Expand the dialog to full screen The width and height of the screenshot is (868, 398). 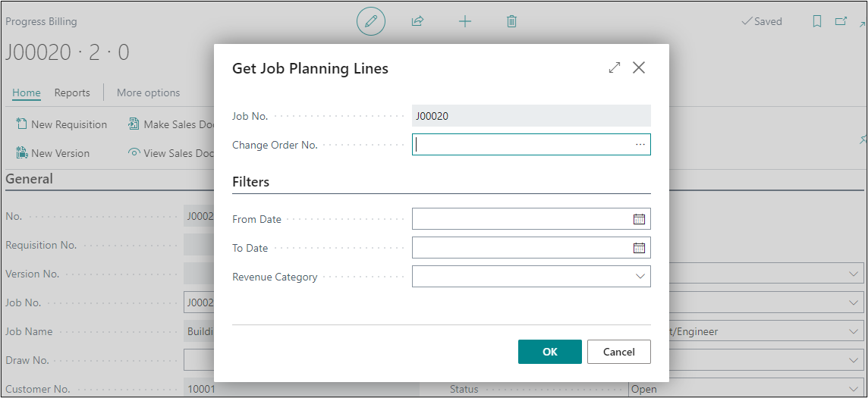pyautogui.click(x=615, y=68)
